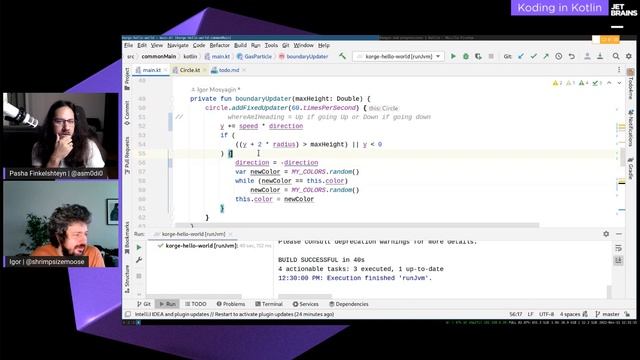Open the 4 spaces indent selector in the status bar

click(x=570, y=314)
